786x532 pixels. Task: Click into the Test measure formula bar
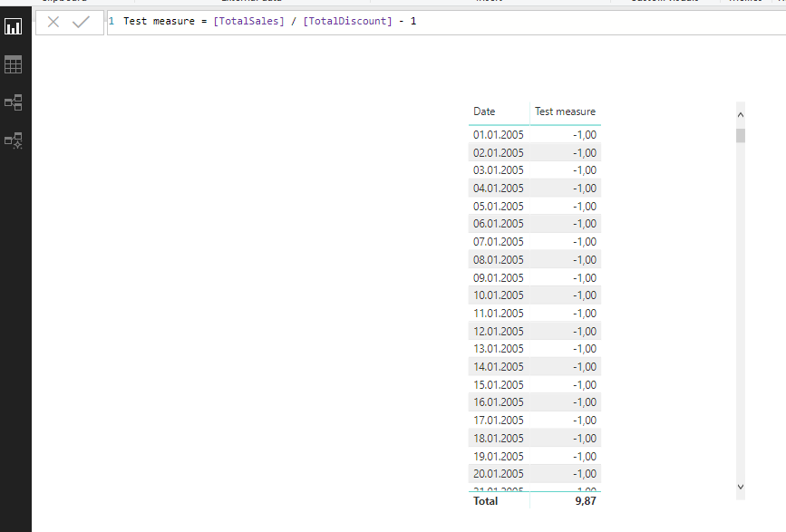click(446, 22)
